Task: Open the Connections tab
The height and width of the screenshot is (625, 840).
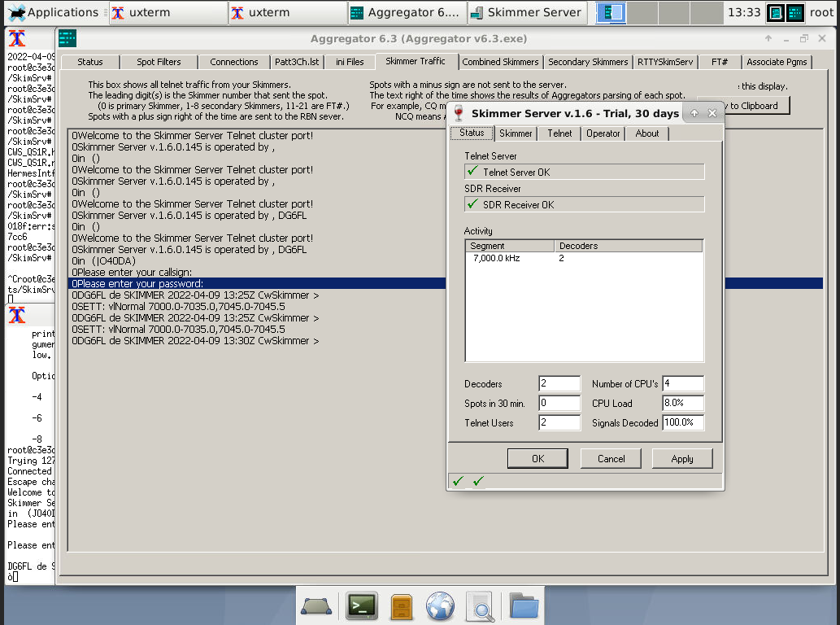Action: [x=234, y=62]
